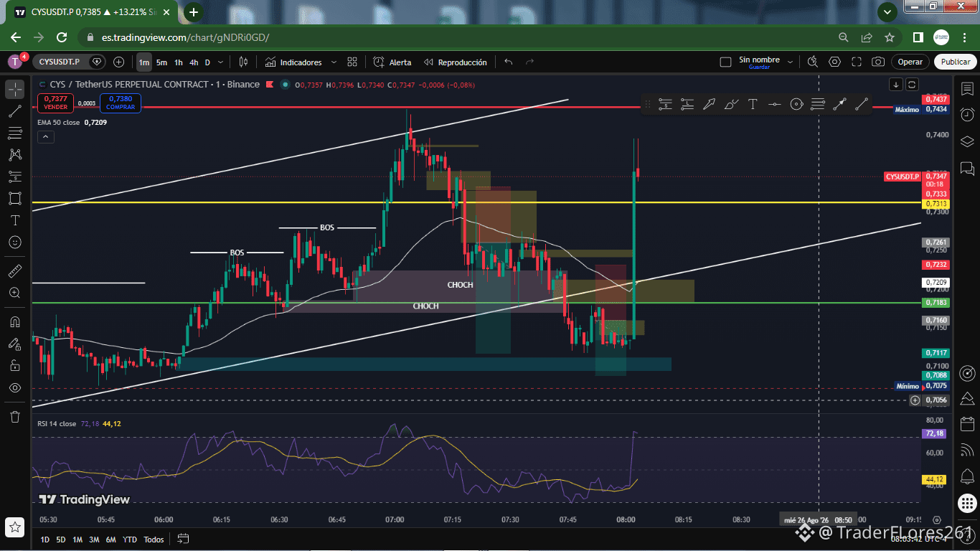Open the alerts clock panel
The height and width of the screenshot is (551, 980).
tap(967, 115)
